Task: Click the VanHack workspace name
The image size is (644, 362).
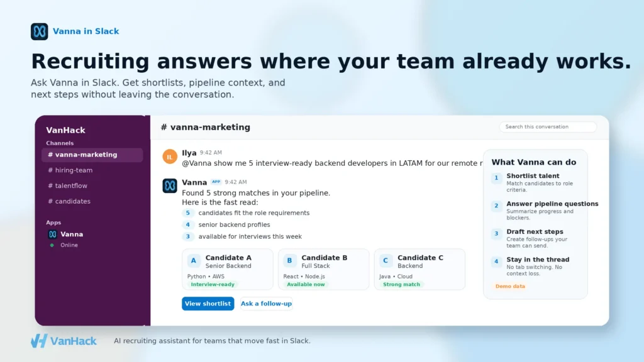Action: point(65,130)
